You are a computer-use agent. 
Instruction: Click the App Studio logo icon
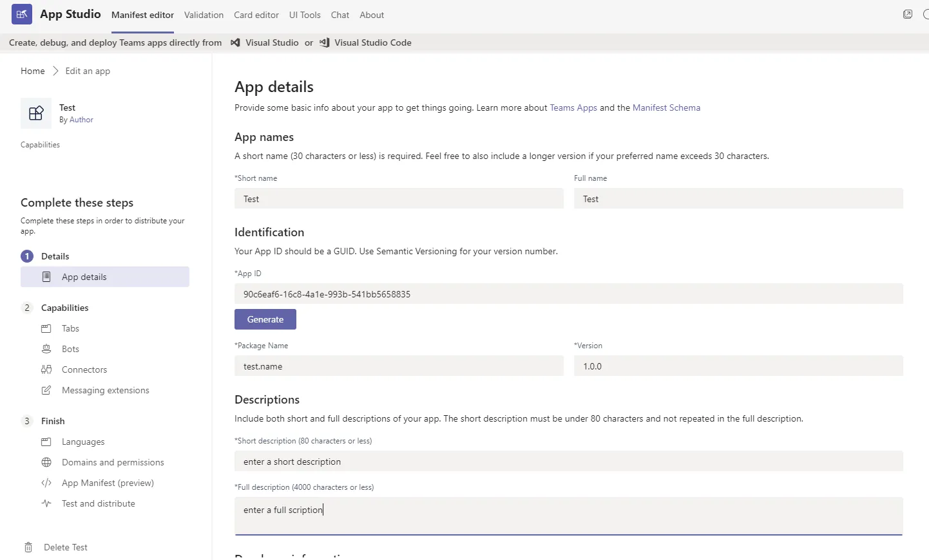(22, 14)
